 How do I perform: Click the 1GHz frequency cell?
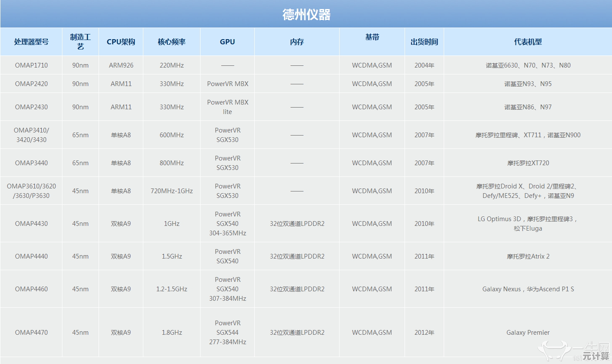pos(172,224)
